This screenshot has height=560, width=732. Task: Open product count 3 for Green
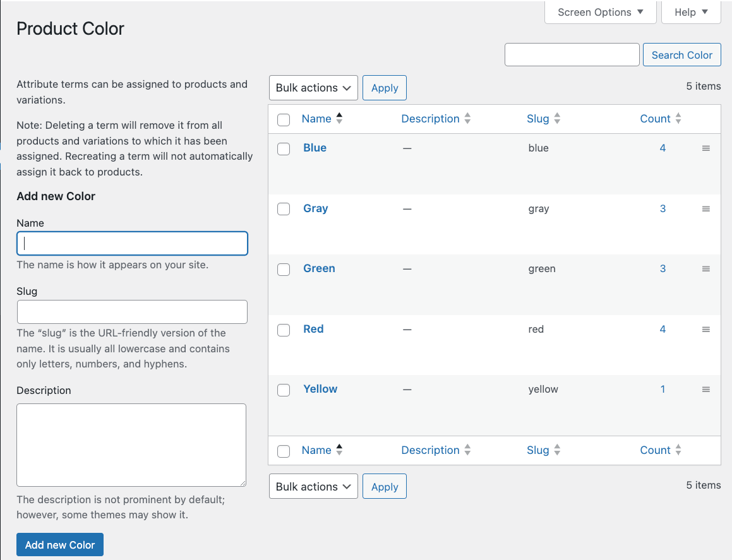click(x=663, y=268)
